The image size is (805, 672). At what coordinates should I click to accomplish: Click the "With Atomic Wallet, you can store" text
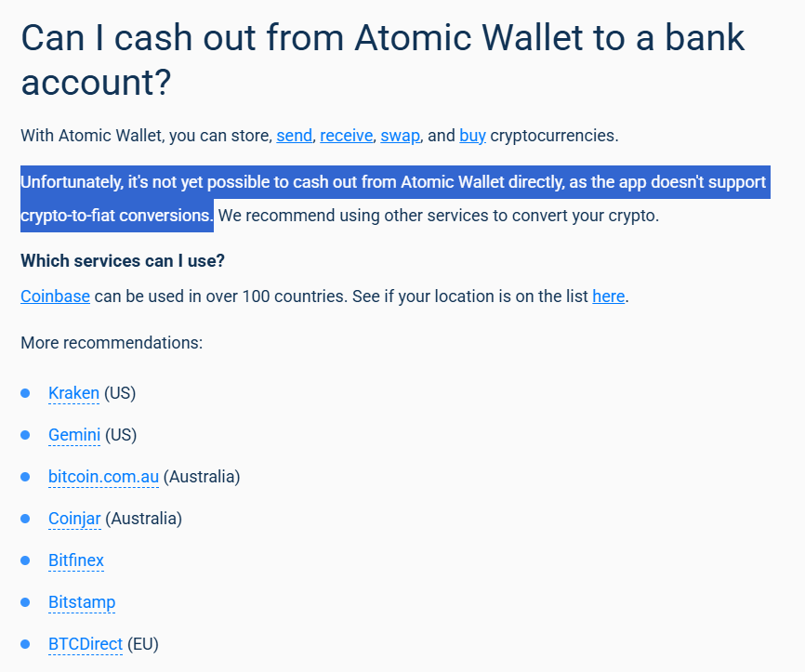[146, 136]
